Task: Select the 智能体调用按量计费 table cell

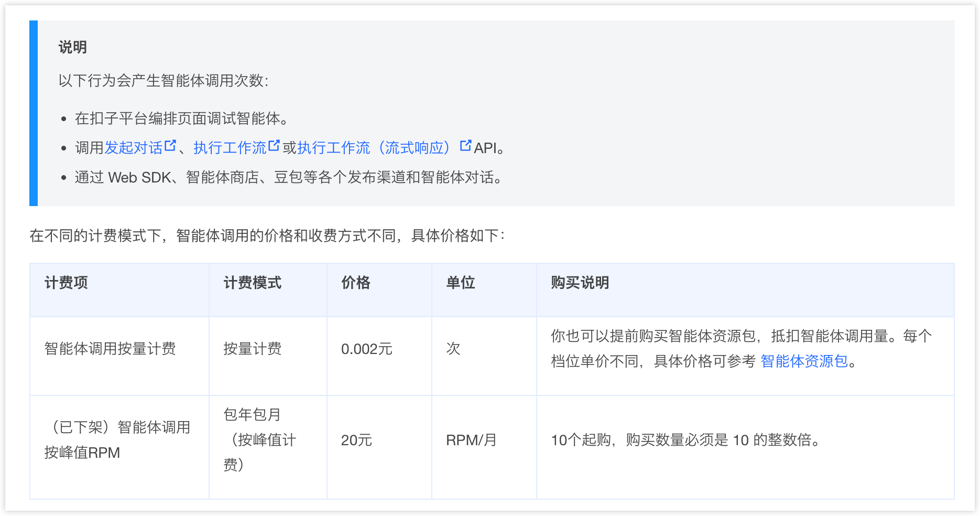Action: tap(110, 349)
